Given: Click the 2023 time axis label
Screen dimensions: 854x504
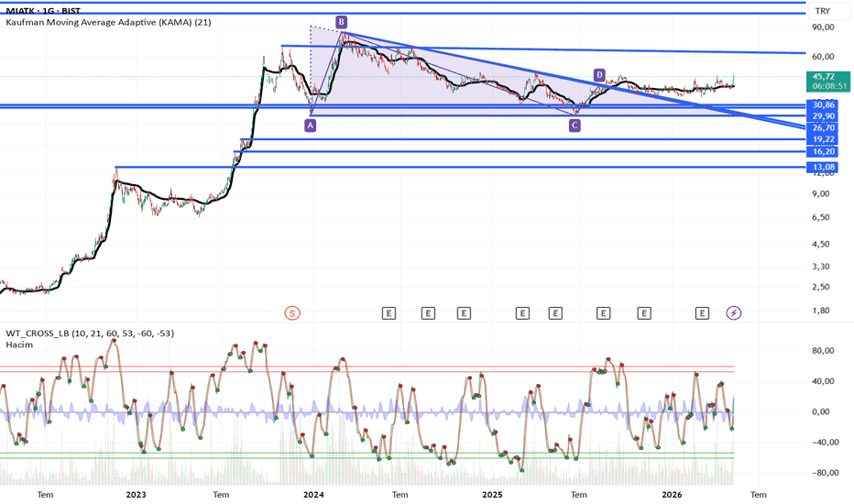Looking at the screenshot, I should (x=136, y=495).
